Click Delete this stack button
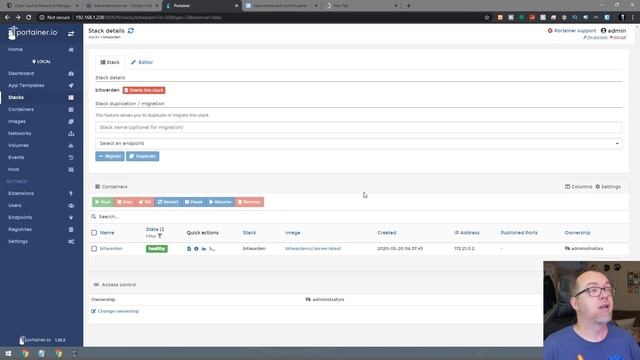This screenshot has width=640, height=360. click(144, 90)
